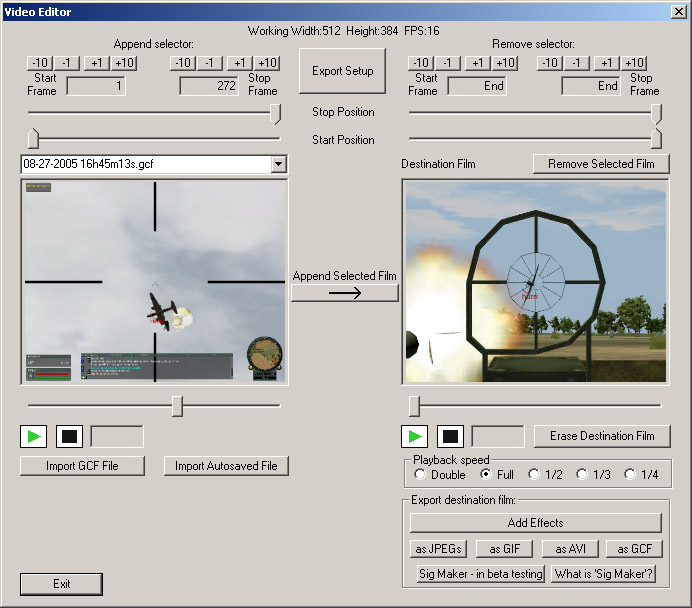
Task: Stop the source film preview
Action: [x=68, y=436]
